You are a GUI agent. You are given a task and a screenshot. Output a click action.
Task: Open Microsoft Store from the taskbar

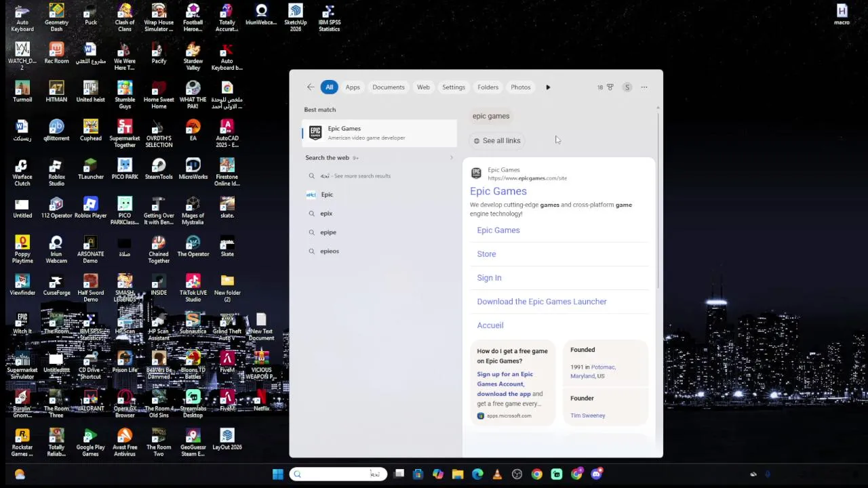click(x=418, y=474)
